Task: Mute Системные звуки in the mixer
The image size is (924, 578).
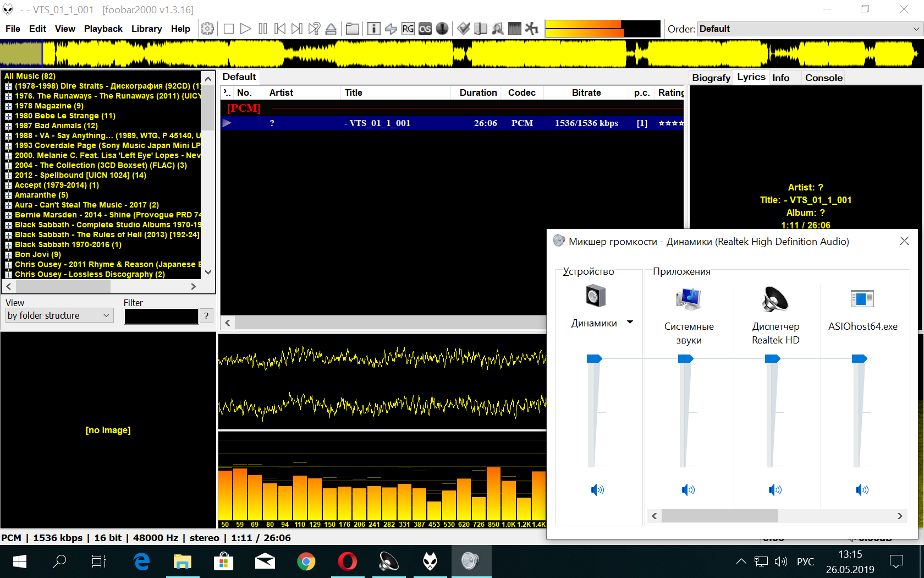Action: pos(687,490)
